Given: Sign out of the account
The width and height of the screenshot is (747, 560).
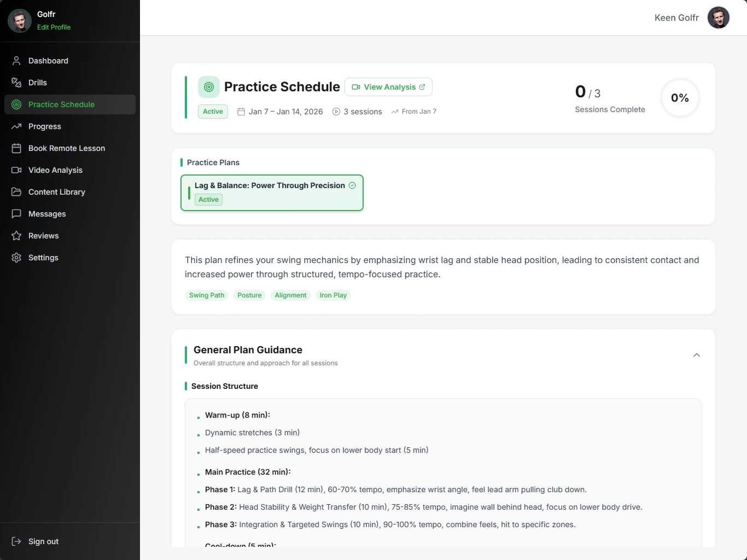Looking at the screenshot, I should (x=43, y=541).
